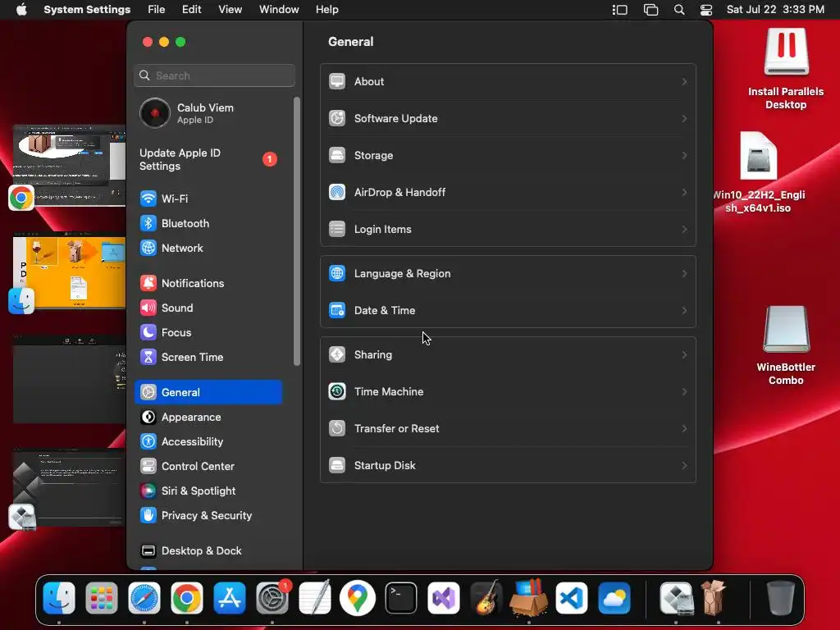Click the Transfer or Reset icon

coord(337,428)
